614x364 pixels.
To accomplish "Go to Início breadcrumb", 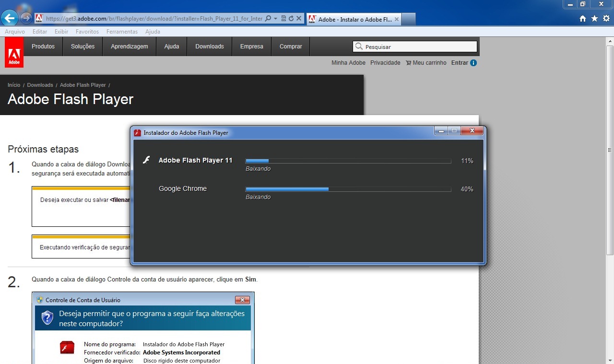I will coord(14,85).
